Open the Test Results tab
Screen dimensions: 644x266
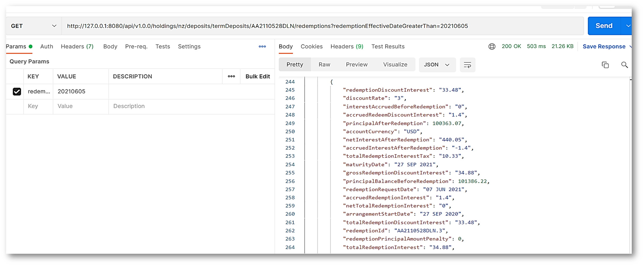pyautogui.click(x=388, y=47)
